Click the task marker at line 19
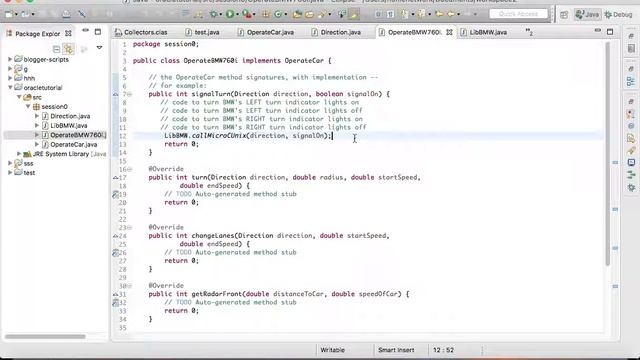The height and width of the screenshot is (360, 640). (x=116, y=194)
